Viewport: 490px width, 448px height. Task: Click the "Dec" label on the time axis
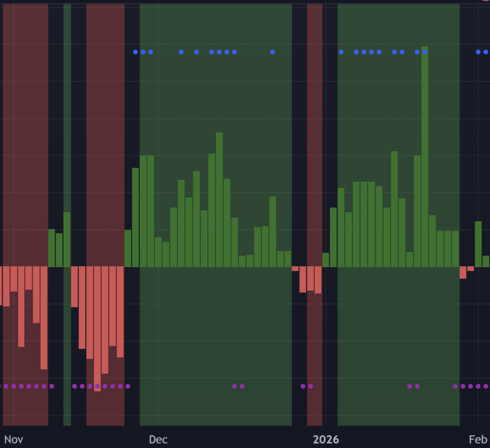point(158,439)
